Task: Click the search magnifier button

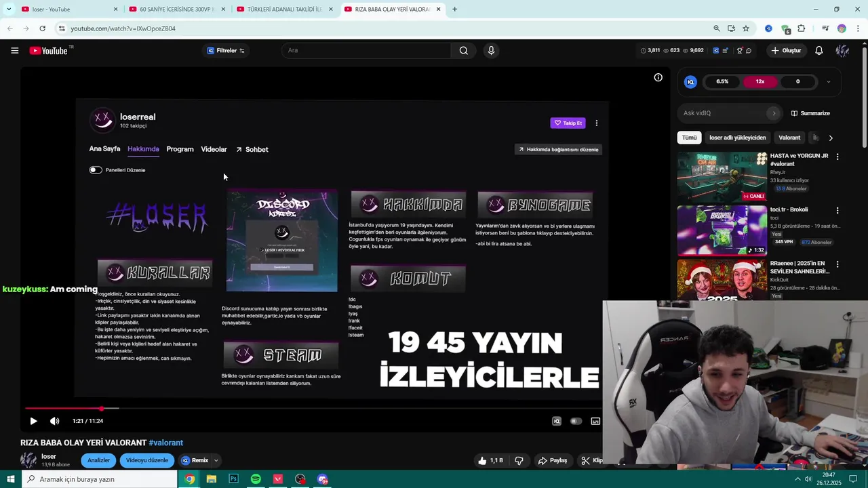Action: tap(464, 51)
